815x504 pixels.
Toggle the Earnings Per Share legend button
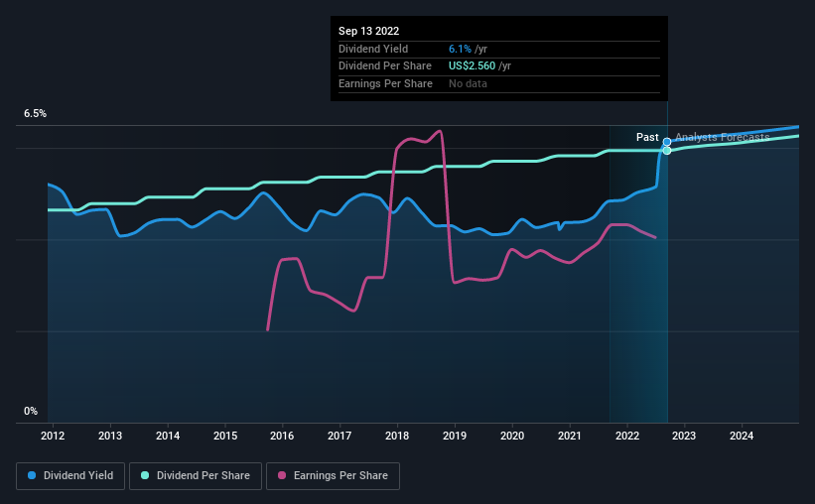(333, 476)
